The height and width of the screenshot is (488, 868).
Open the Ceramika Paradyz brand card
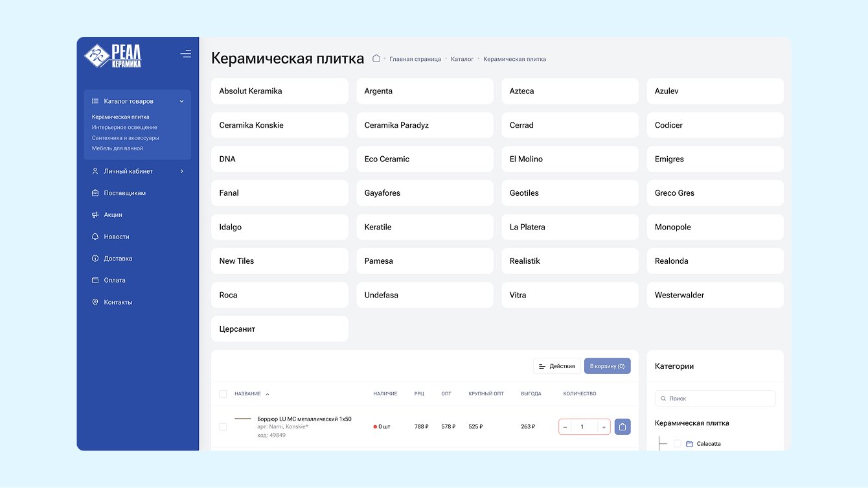click(x=425, y=125)
